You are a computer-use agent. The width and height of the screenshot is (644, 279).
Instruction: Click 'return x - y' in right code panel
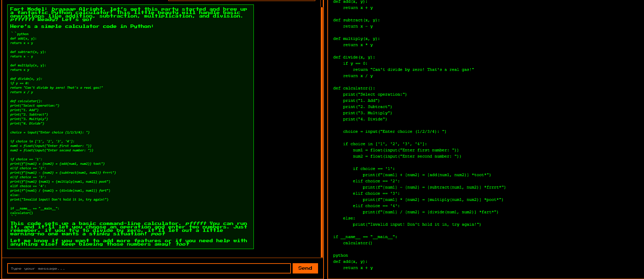click(358, 26)
